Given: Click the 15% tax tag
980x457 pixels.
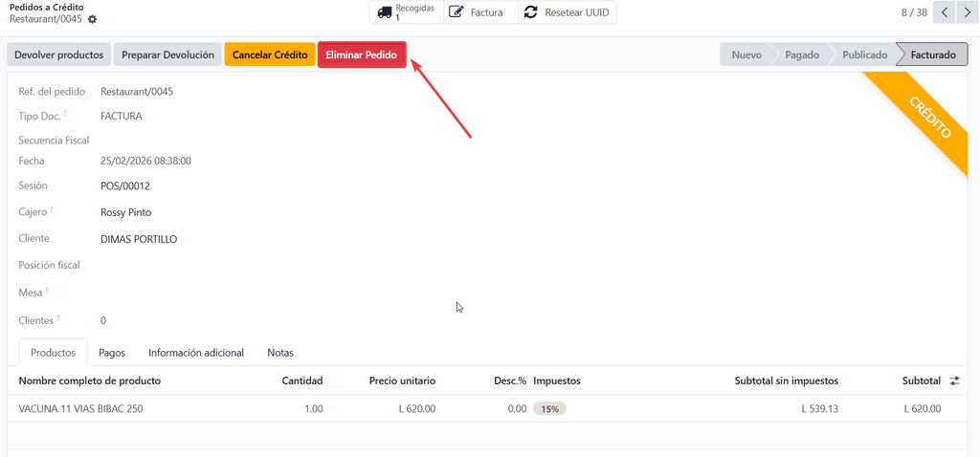Looking at the screenshot, I should click(x=549, y=408).
